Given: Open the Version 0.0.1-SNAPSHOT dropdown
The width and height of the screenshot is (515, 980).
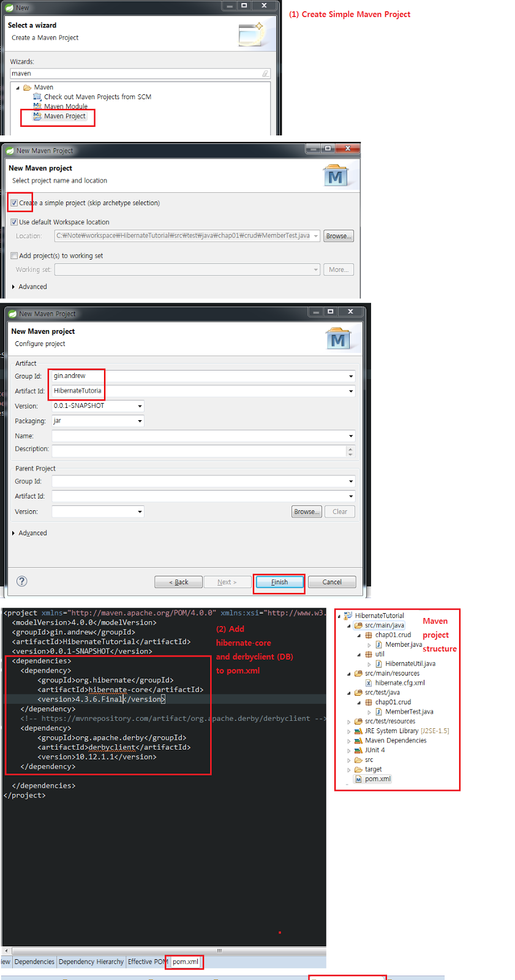Looking at the screenshot, I should coord(140,406).
